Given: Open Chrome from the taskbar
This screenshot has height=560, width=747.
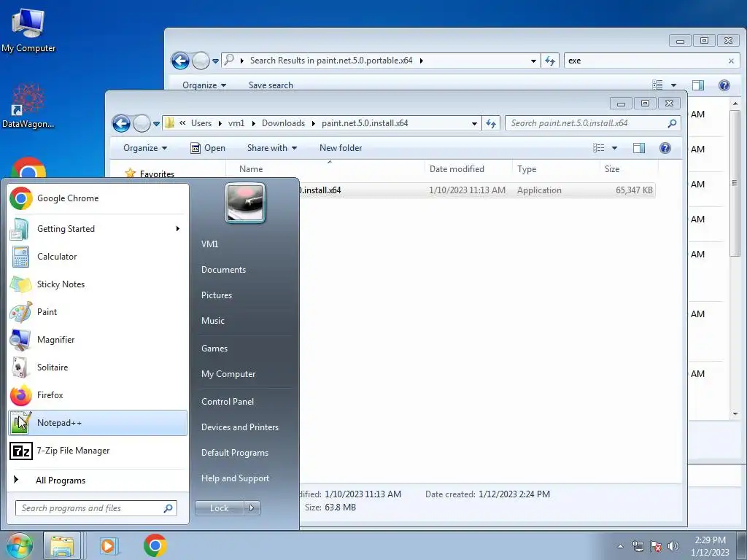Looking at the screenshot, I should (x=155, y=545).
